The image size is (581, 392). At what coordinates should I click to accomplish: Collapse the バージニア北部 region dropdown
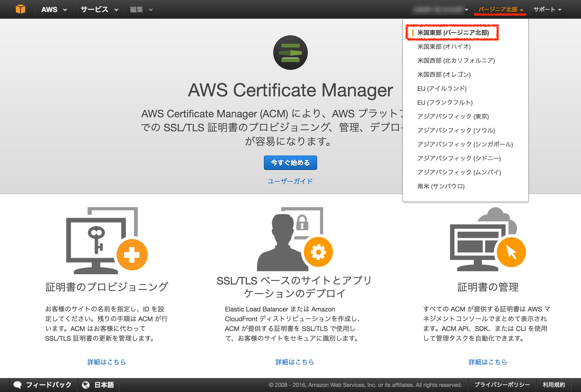click(x=500, y=9)
